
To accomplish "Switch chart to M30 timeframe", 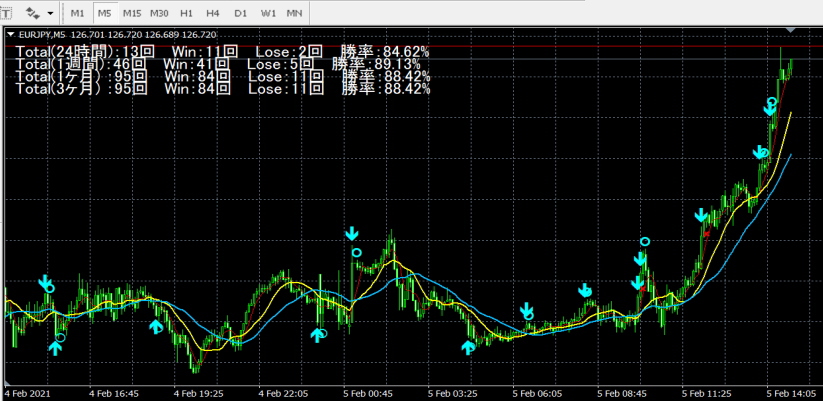I will 159,13.
